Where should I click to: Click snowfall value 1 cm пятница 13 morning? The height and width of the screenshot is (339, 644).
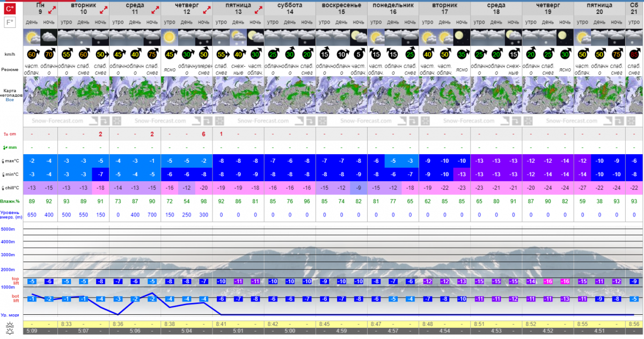tap(221, 134)
